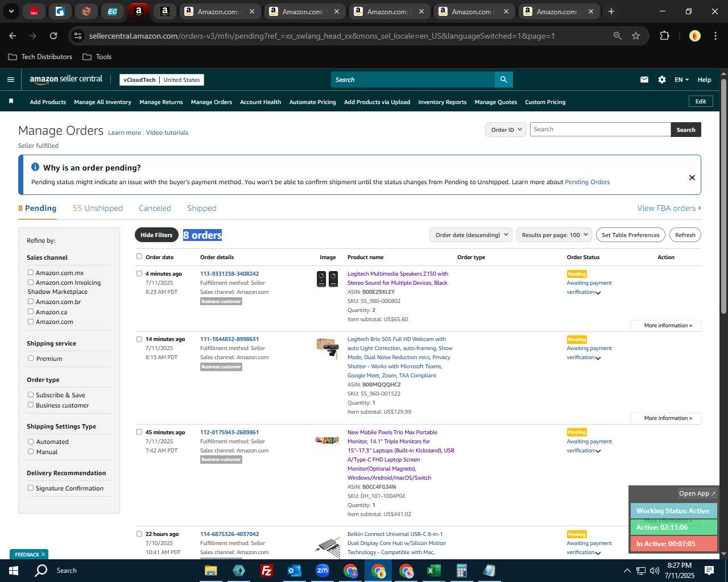The height and width of the screenshot is (582, 728).
Task: Open Outlook from the taskbar
Action: coord(294,571)
